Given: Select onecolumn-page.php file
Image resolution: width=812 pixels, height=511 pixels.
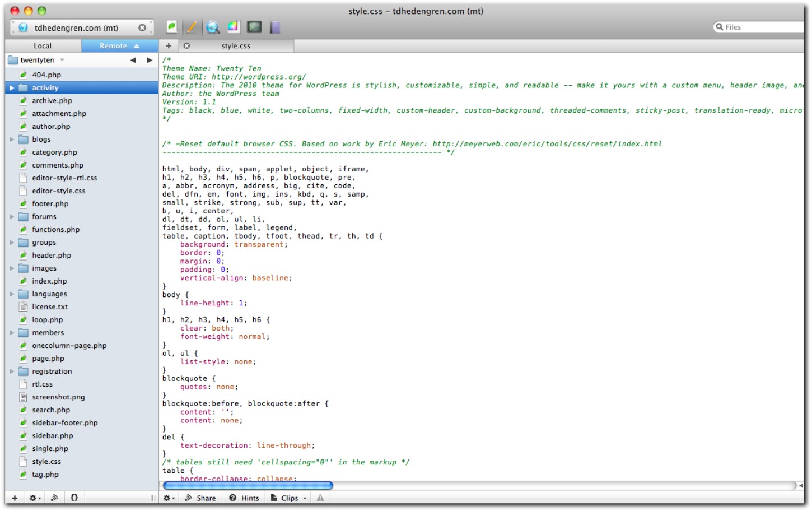Looking at the screenshot, I should coord(82,346).
